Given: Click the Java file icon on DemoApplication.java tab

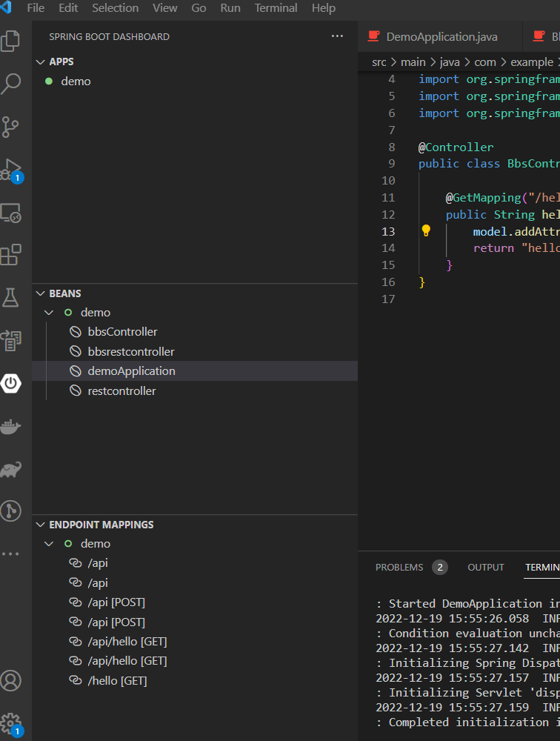Looking at the screenshot, I should (x=374, y=36).
